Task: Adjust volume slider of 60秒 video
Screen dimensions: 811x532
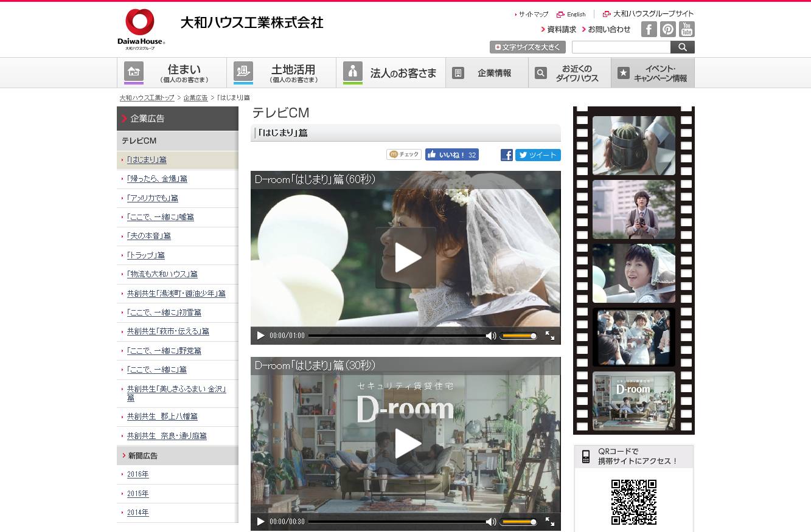Action: 518,336
